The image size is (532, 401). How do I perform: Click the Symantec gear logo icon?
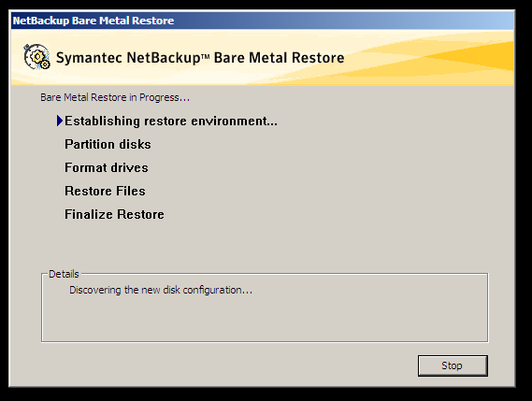[37, 57]
